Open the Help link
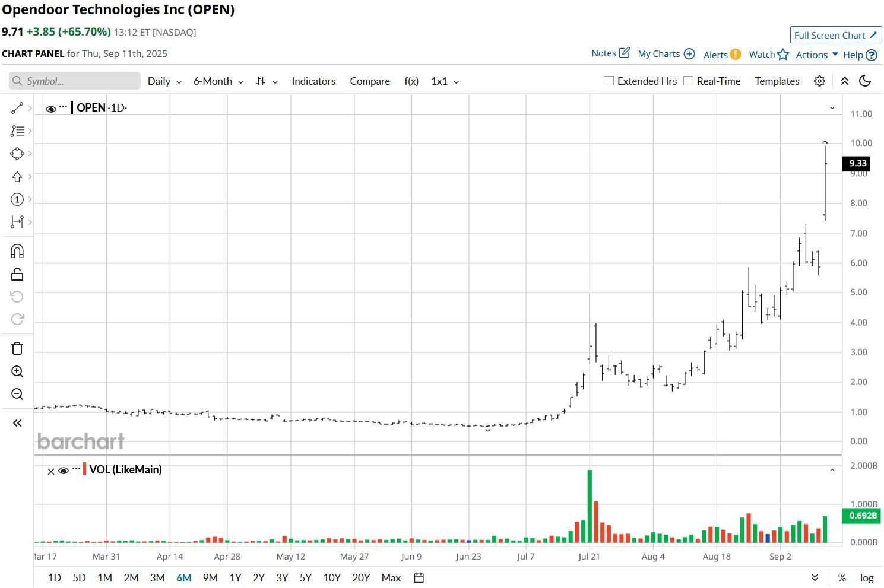Screen dimensions: 884x588 [x=860, y=55]
